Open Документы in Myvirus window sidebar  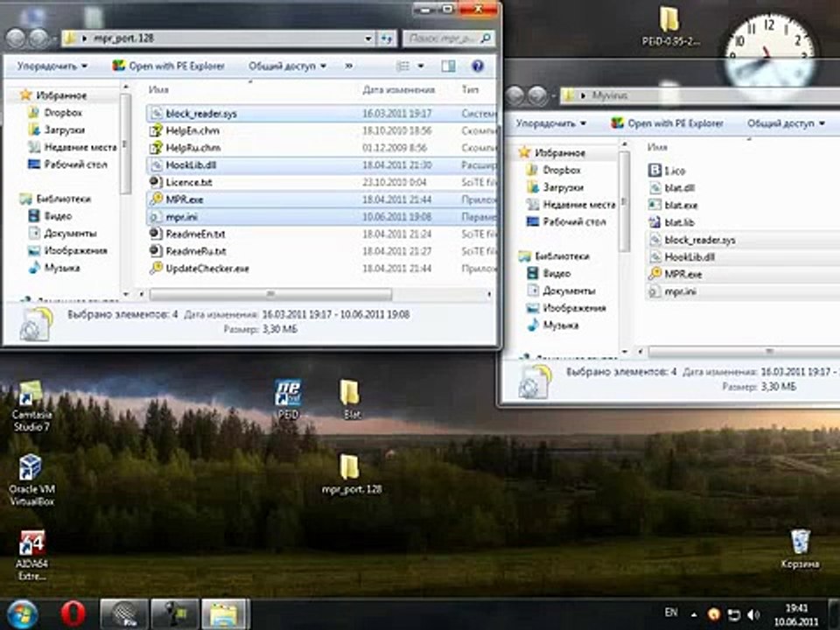click(561, 290)
